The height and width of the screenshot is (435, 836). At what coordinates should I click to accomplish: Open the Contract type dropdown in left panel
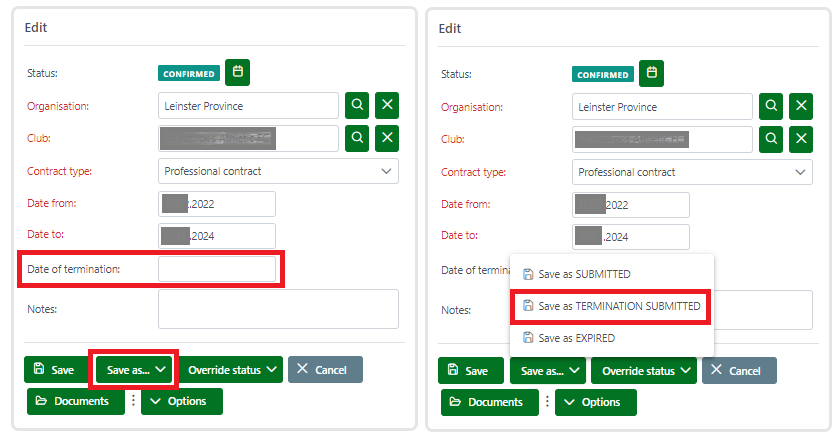point(278,171)
